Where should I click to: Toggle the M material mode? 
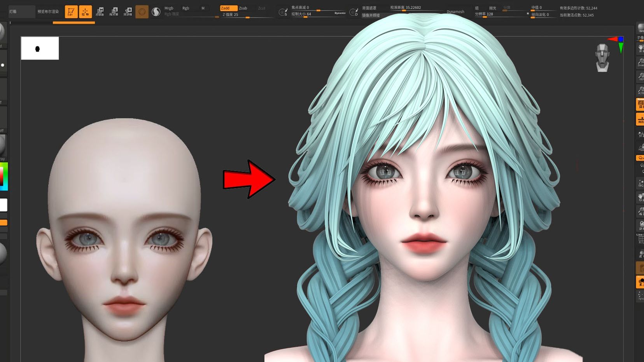tap(203, 8)
